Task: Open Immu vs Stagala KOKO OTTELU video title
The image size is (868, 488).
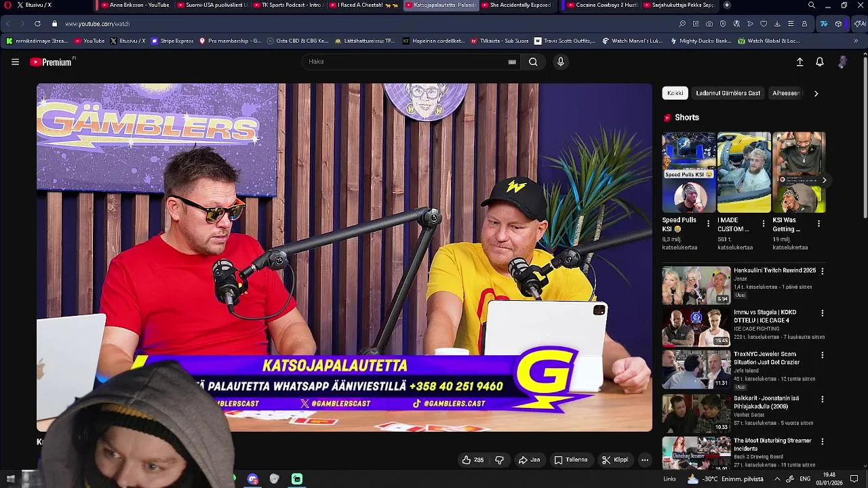Action: [765, 317]
